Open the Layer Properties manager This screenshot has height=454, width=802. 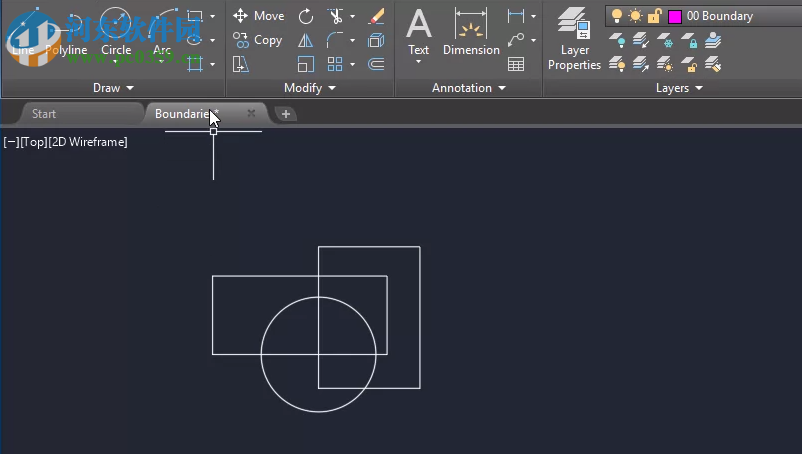pos(574,39)
